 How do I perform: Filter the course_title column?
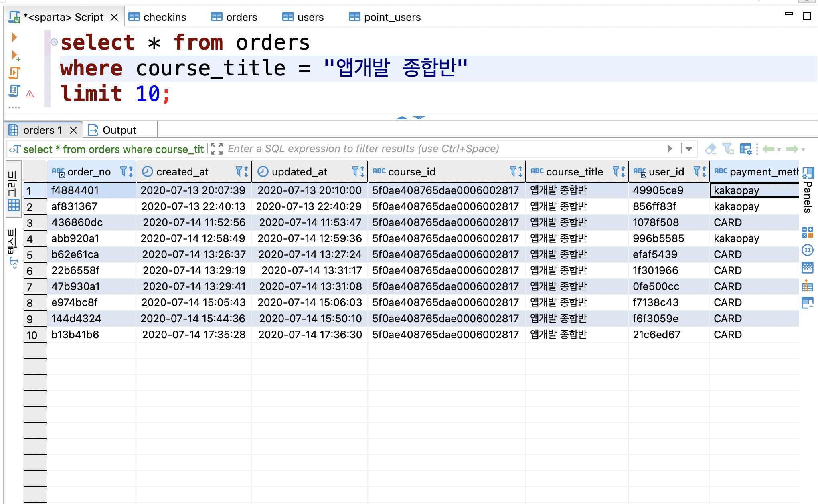(616, 171)
